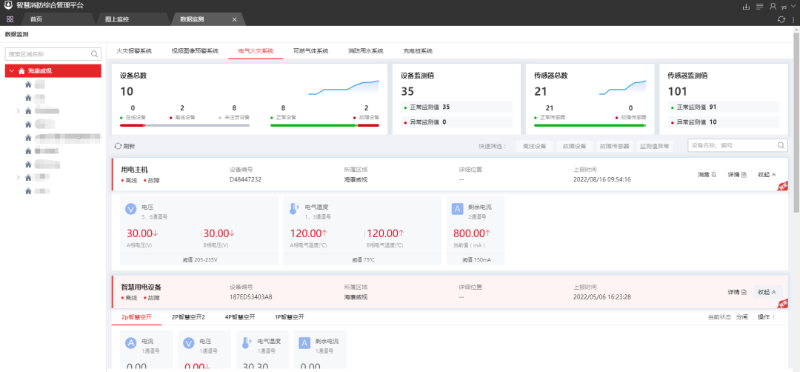Click the thermometer icon in the 用电主机 card
Viewport: 800px width, 372px height.
click(294, 210)
